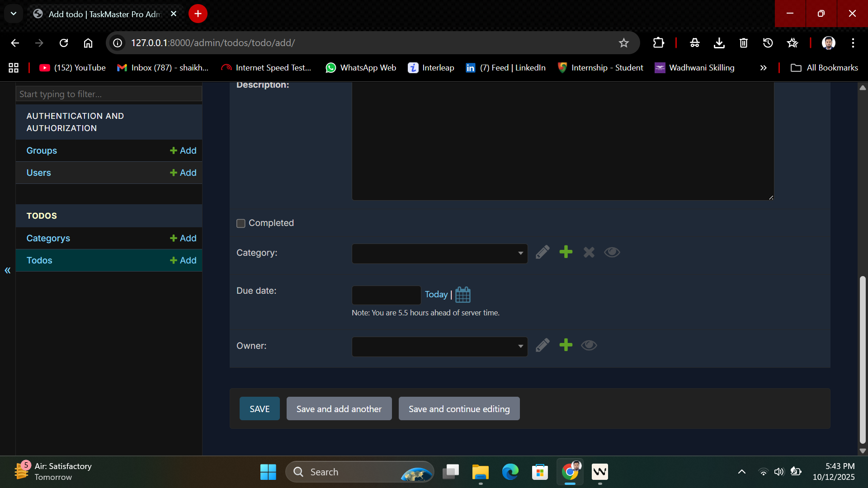Open the Interleap bookmark
Screen dimensions: 868x488
431,68
